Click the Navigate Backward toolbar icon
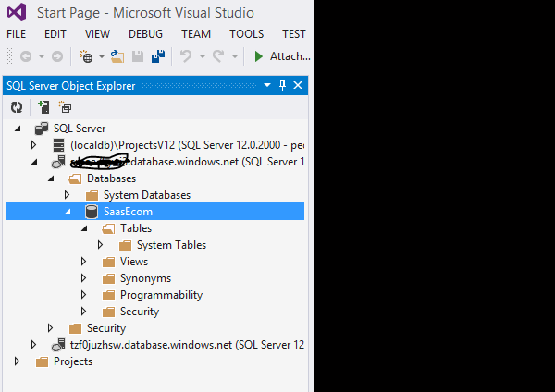 (x=26, y=56)
